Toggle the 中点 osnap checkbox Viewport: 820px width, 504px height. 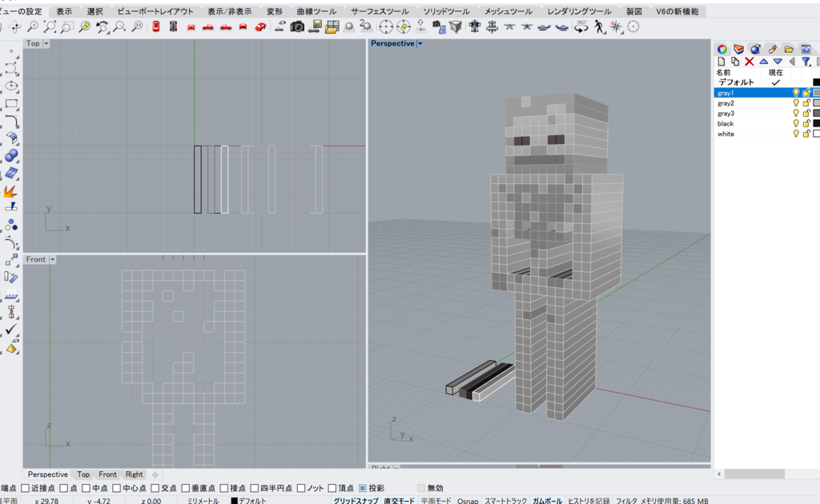[86, 488]
